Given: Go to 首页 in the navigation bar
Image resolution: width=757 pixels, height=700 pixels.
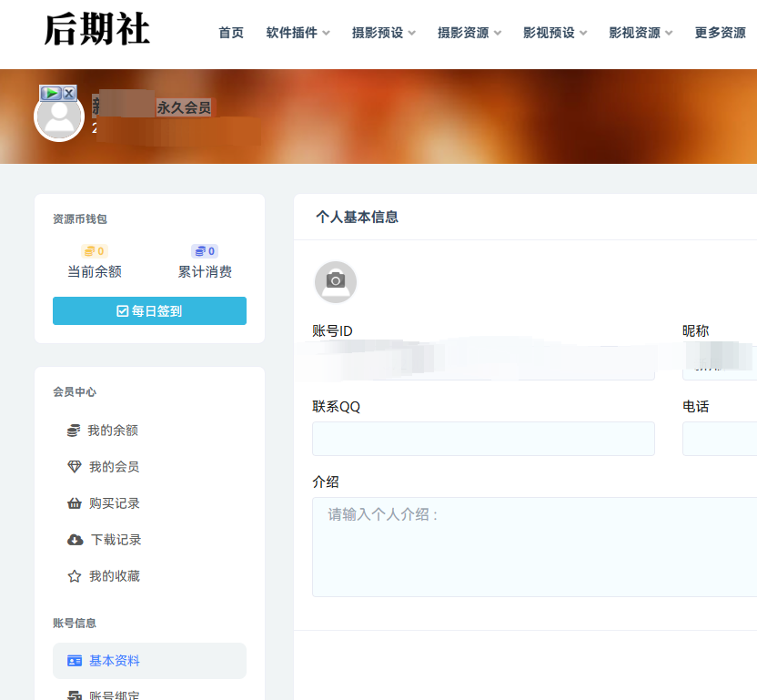Looking at the screenshot, I should [x=231, y=33].
